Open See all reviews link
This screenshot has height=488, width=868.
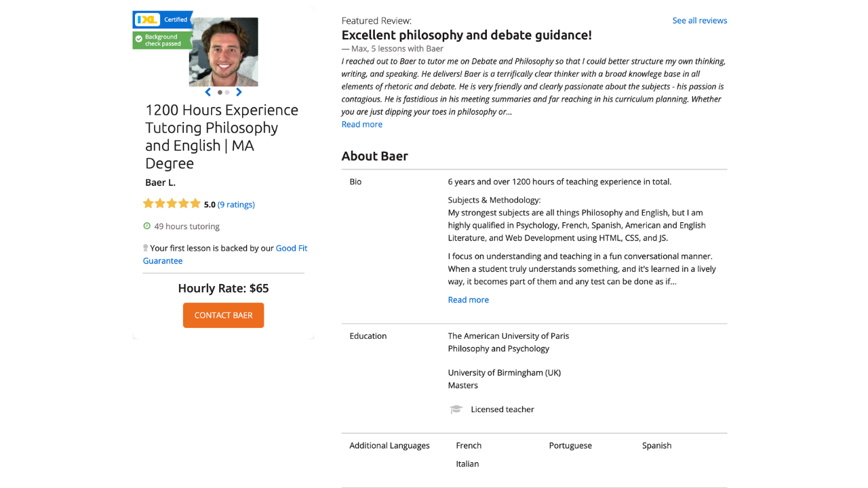point(700,20)
